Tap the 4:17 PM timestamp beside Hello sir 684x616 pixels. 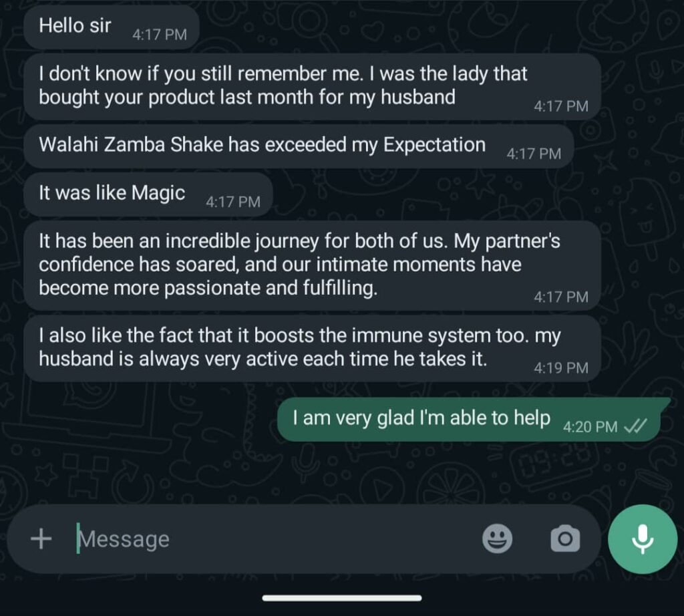click(x=159, y=35)
